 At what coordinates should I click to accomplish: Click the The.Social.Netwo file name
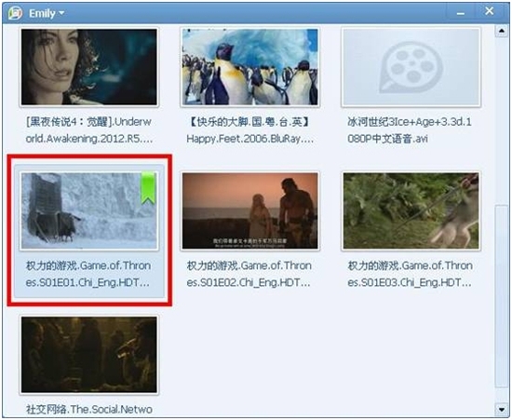click(x=88, y=409)
